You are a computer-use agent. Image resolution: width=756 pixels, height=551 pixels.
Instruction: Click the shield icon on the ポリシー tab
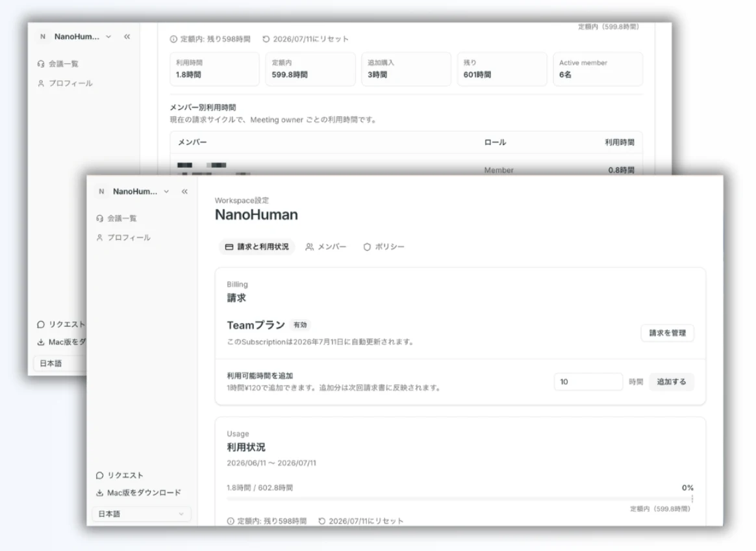click(x=367, y=246)
